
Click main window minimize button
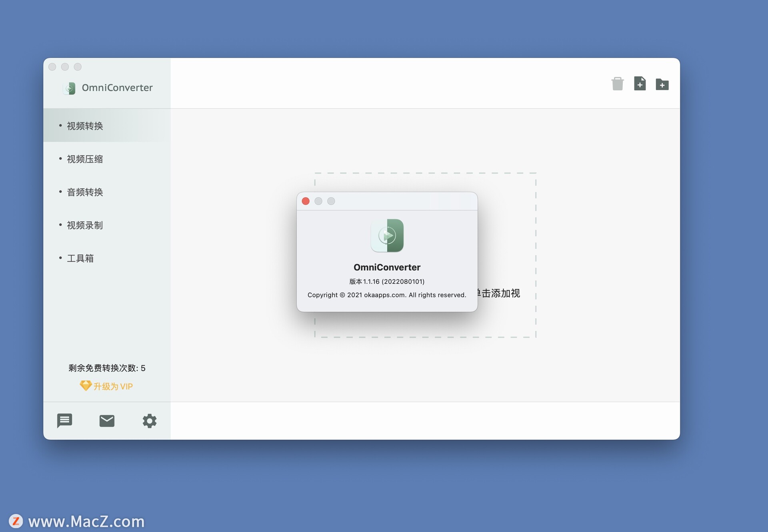click(65, 67)
